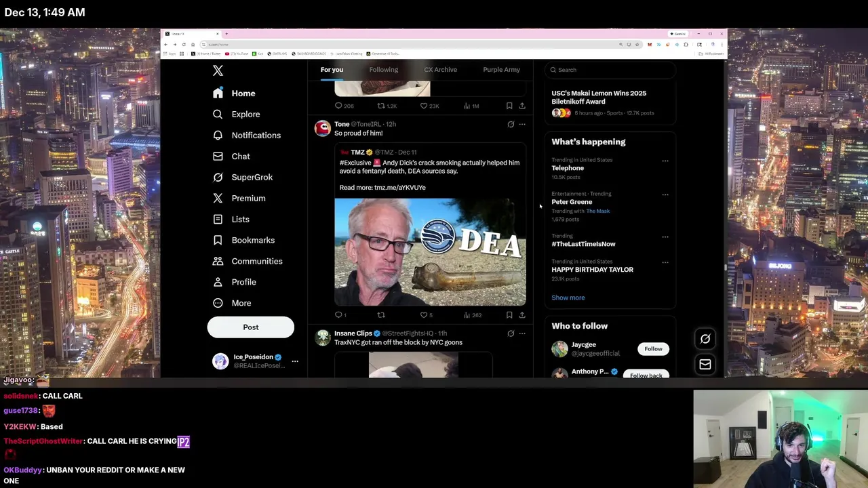Screen dimensions: 868x488
Task: Click the system clock Dec 13, 1:49 AM
Action: (45, 12)
